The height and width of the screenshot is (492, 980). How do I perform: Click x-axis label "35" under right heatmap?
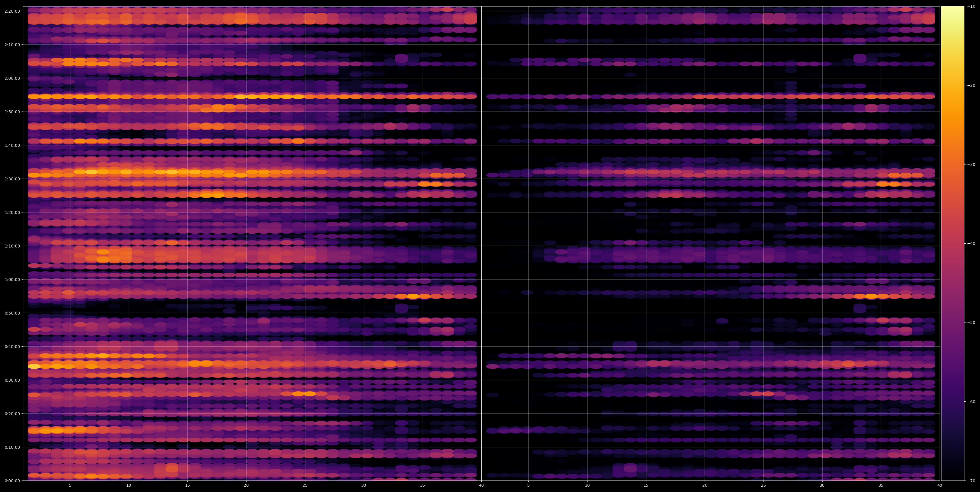(881, 486)
